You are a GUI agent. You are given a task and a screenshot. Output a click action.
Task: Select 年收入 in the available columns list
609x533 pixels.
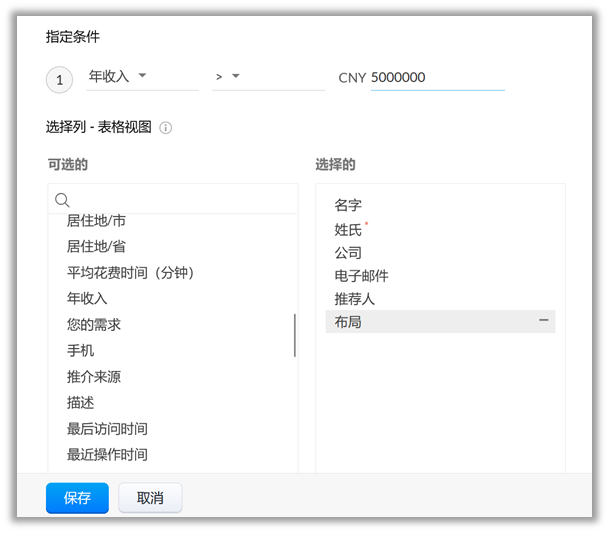pyautogui.click(x=87, y=298)
